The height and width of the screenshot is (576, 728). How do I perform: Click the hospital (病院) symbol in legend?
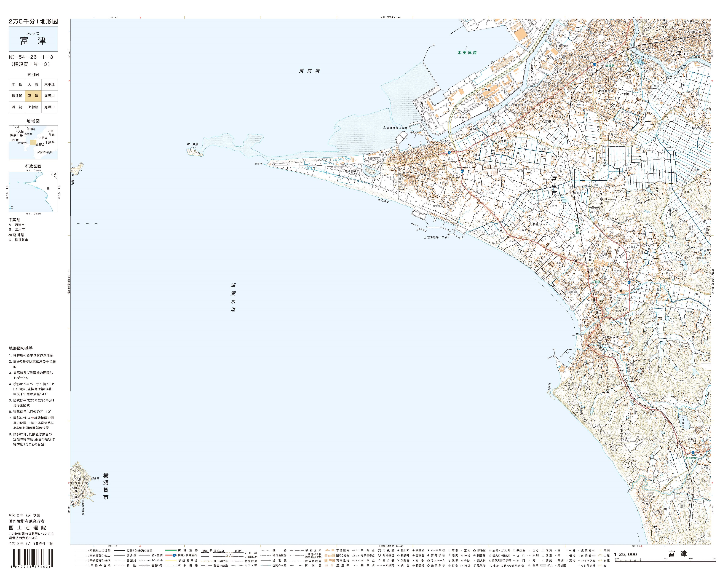point(398,566)
